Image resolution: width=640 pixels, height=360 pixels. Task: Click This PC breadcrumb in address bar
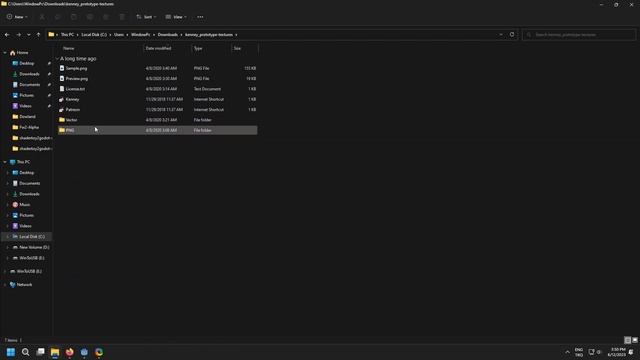point(67,35)
